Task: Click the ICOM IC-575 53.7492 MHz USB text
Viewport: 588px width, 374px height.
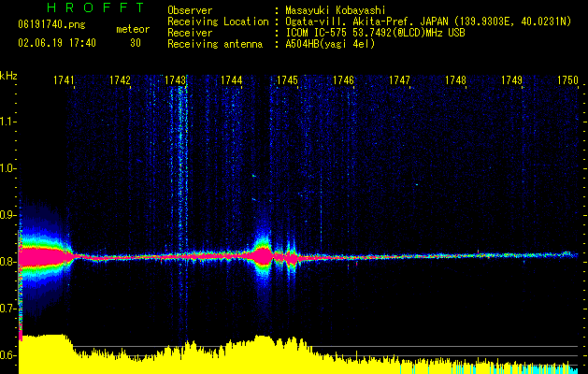Action: 375,33
